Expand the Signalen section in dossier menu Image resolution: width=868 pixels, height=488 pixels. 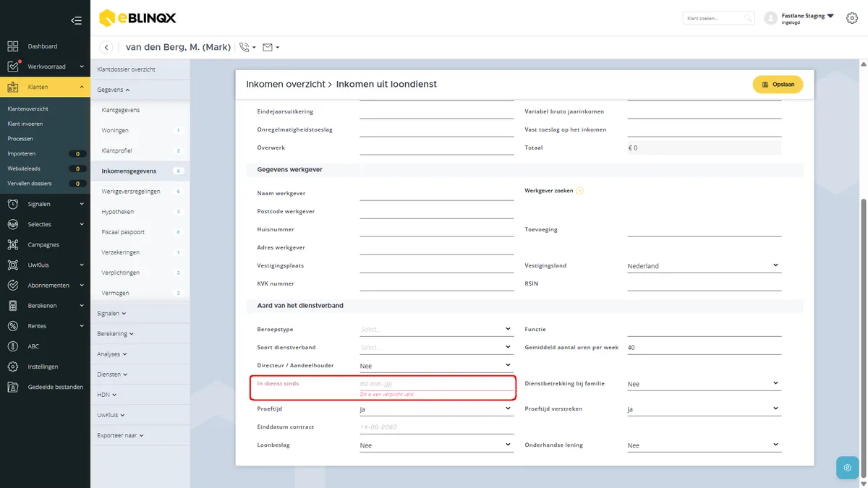[112, 314]
